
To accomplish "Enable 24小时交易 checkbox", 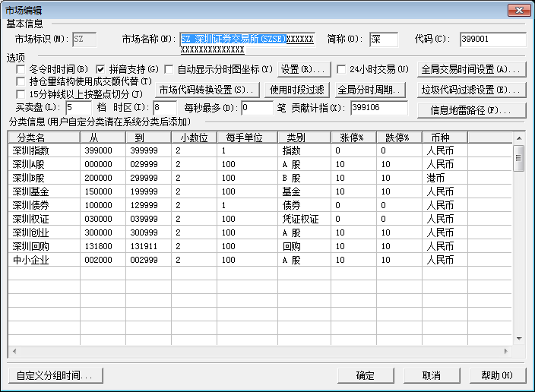I will 342,69.
